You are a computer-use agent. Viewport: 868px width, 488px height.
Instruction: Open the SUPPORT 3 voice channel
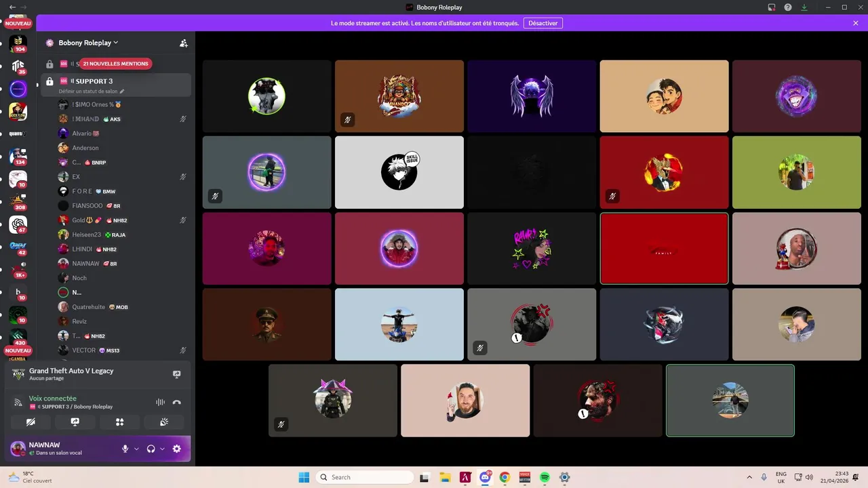[x=116, y=85]
